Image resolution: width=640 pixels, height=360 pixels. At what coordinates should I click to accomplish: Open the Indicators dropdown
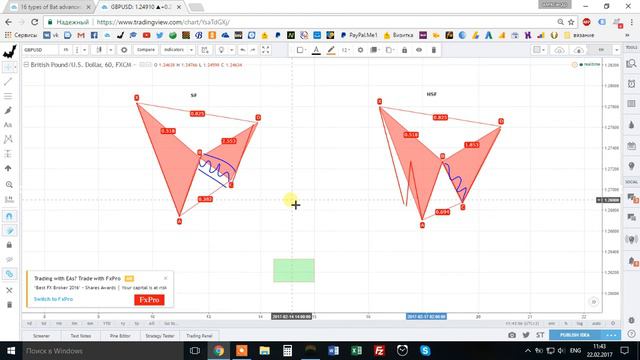[x=178, y=50]
